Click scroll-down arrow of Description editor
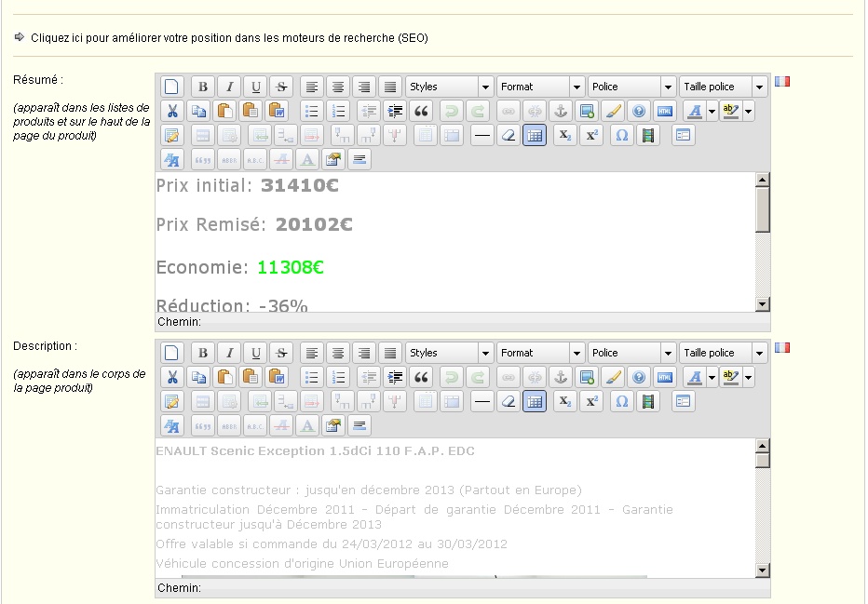Screen dimensions: 868x604 [x=762, y=570]
